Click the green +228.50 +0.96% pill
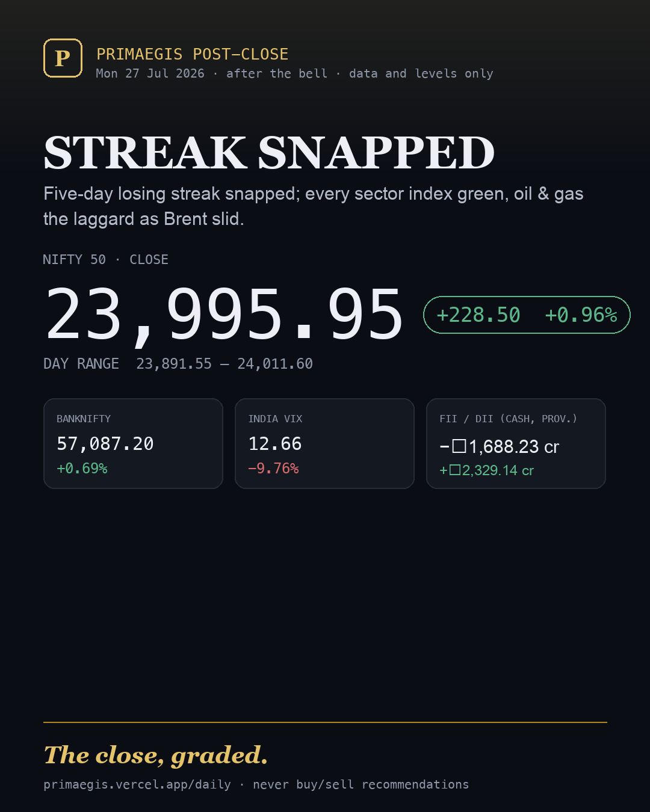The height and width of the screenshot is (812, 650). click(527, 315)
